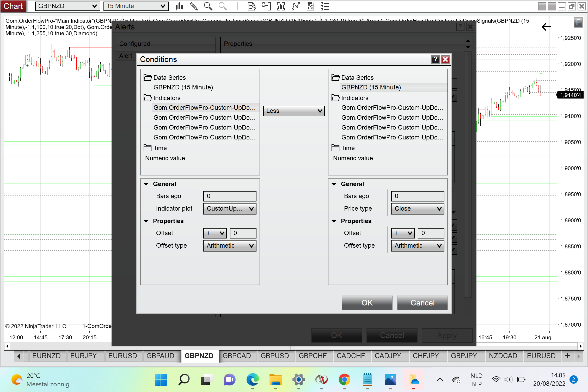This screenshot has height=392, width=588.
Task: Open the indicators toolbar icon
Action: pyautogui.click(x=281, y=6)
